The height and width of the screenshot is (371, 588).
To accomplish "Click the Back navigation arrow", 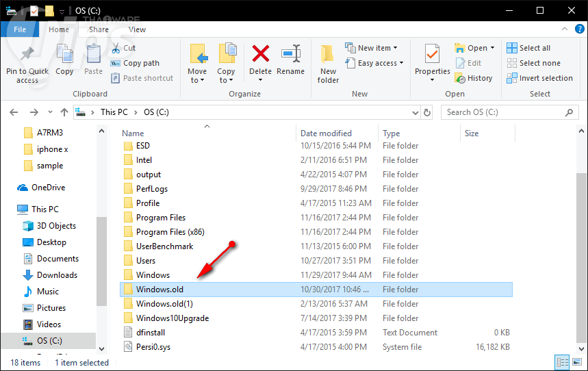I will [x=14, y=112].
